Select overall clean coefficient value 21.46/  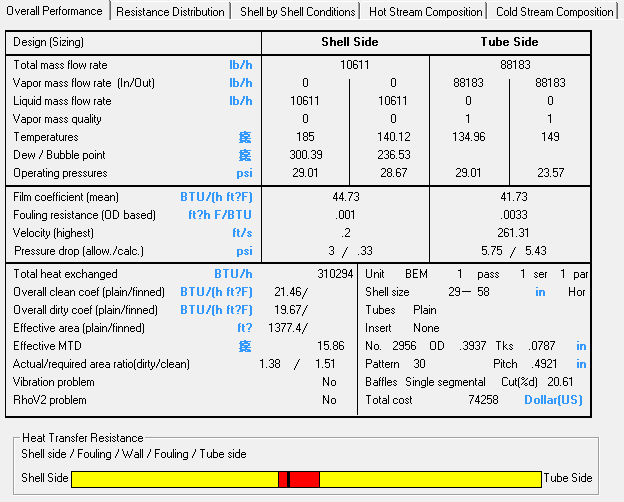(x=291, y=292)
